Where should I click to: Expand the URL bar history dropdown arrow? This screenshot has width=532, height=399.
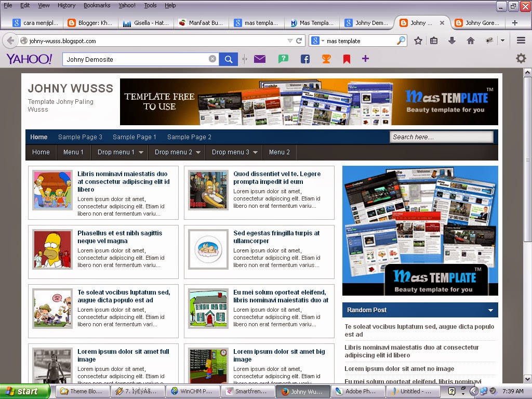[x=290, y=41]
